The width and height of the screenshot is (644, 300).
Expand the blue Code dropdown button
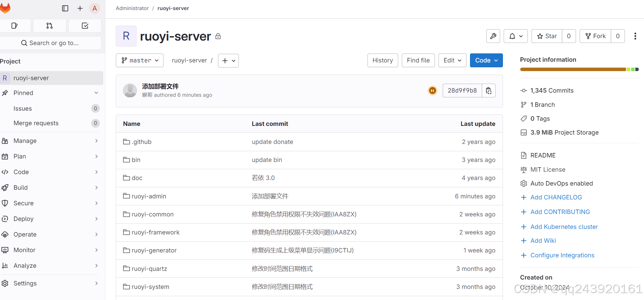click(486, 60)
